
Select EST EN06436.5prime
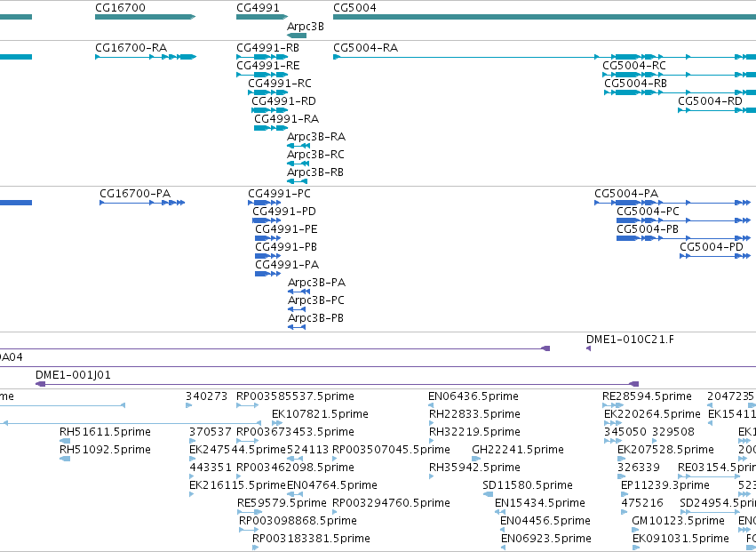click(x=473, y=396)
